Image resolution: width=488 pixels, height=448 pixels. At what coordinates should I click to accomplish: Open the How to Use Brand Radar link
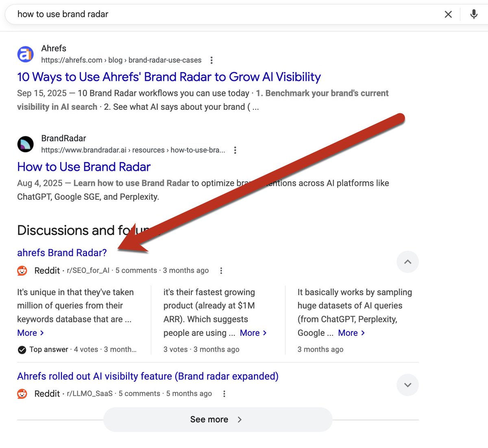tap(83, 167)
